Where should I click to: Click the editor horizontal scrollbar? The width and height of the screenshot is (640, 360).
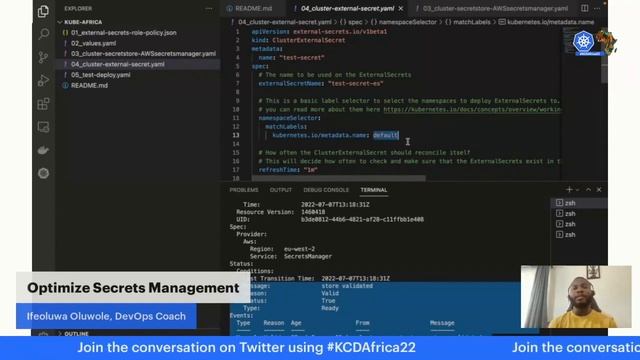tap(338, 178)
